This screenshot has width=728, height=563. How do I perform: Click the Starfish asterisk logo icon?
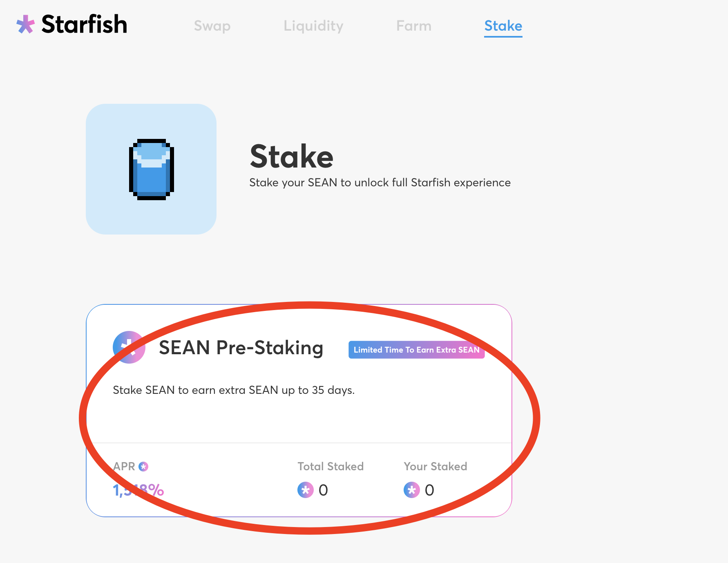pos(25,25)
